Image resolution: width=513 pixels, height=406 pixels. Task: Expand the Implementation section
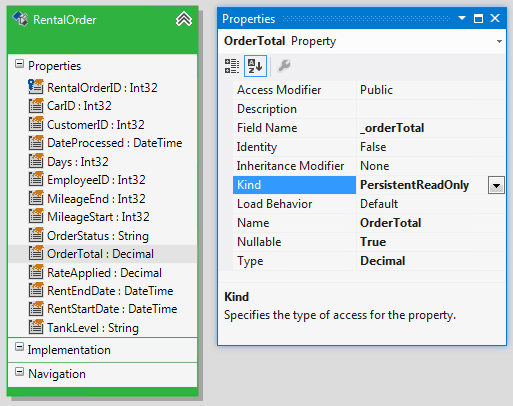19,347
